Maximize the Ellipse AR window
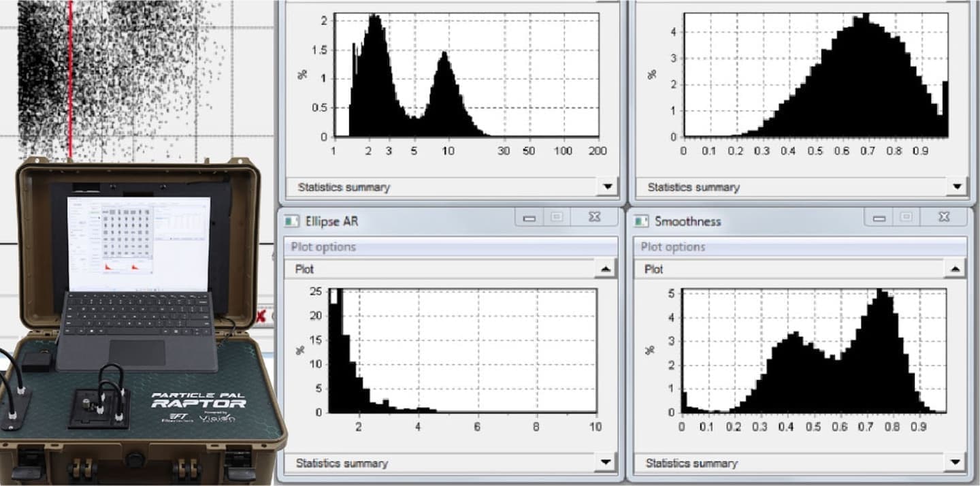Viewport: 980px width, 486px height. [557, 218]
